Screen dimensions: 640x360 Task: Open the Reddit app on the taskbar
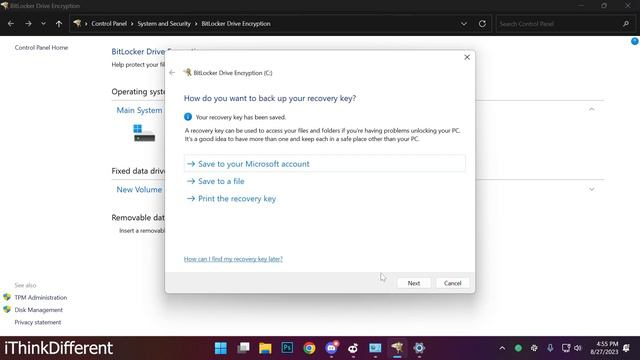353,348
